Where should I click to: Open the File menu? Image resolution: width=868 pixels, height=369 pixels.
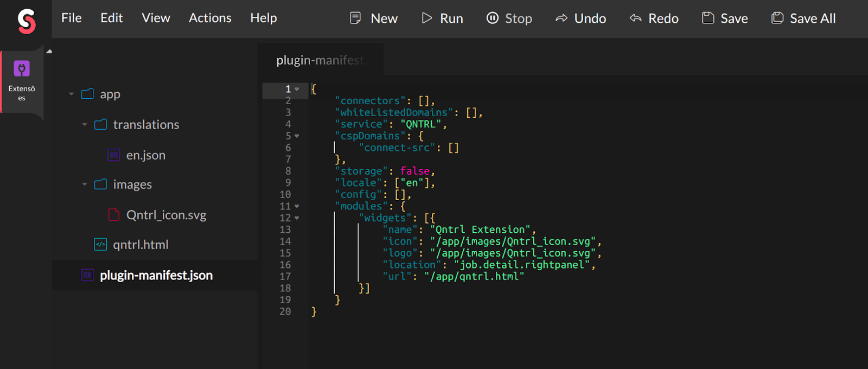pos(71,18)
